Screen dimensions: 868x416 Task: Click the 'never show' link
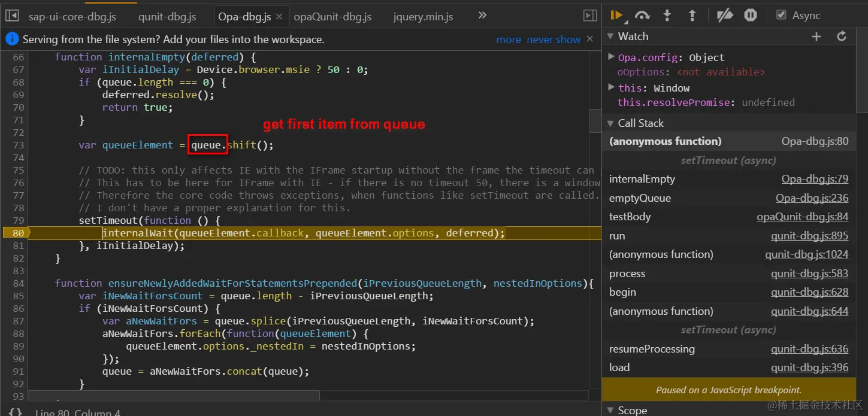click(x=554, y=40)
